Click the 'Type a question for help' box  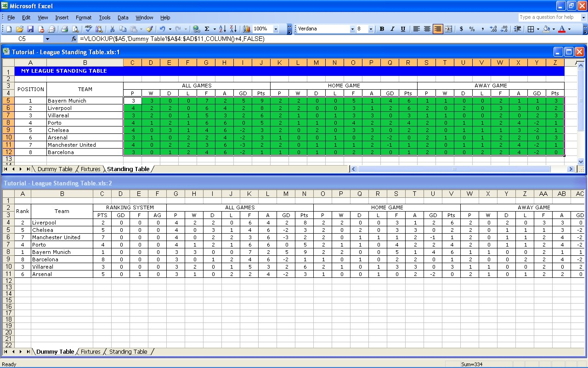[x=547, y=17]
